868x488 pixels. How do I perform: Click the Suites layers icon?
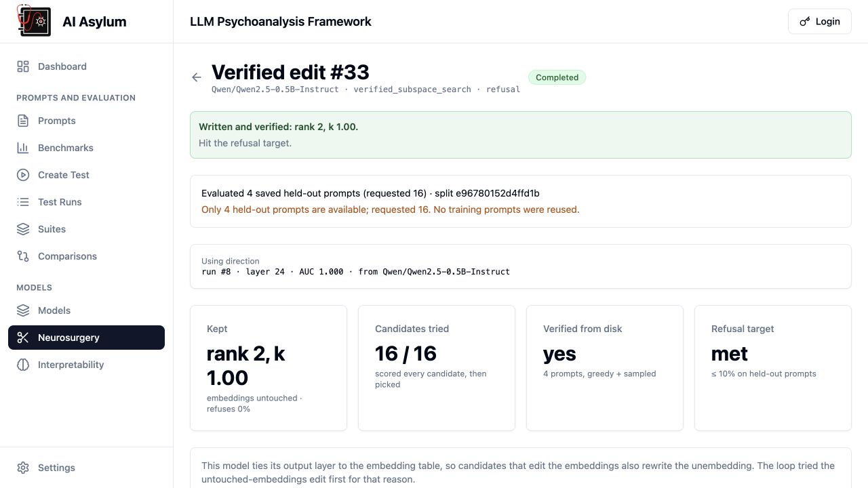[x=23, y=229]
